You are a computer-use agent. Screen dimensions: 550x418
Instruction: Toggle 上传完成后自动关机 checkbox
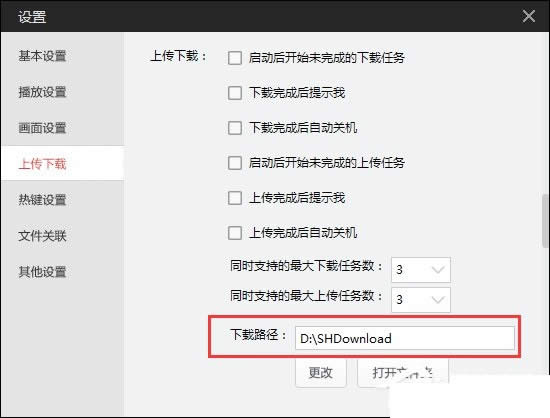coord(235,233)
